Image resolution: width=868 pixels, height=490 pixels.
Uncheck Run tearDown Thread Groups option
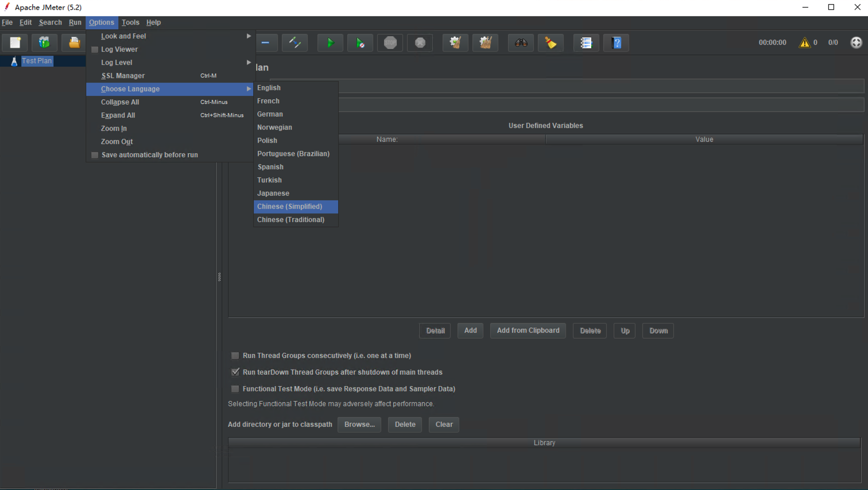[x=235, y=372]
